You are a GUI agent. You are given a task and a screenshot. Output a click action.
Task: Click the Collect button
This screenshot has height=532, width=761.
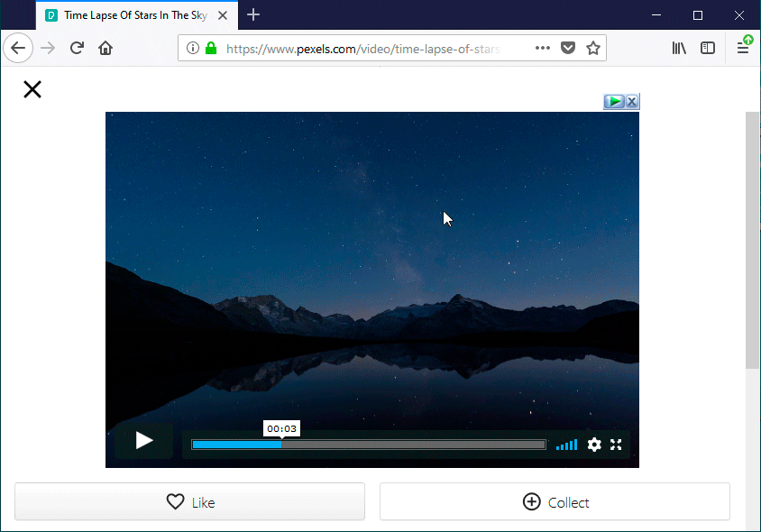[555, 501]
